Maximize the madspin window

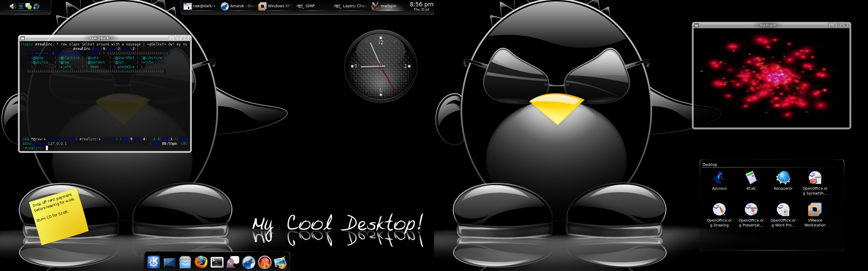point(838,25)
